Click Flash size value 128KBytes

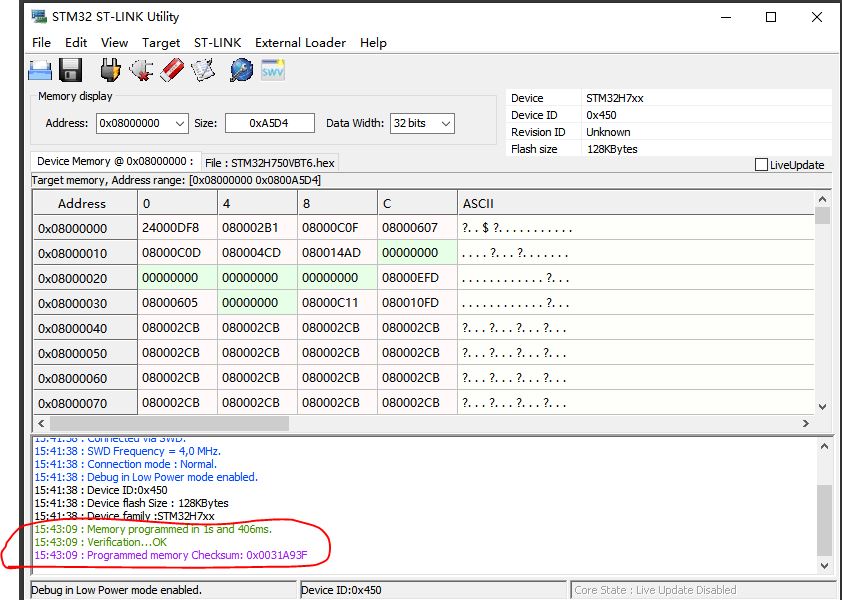(x=612, y=149)
